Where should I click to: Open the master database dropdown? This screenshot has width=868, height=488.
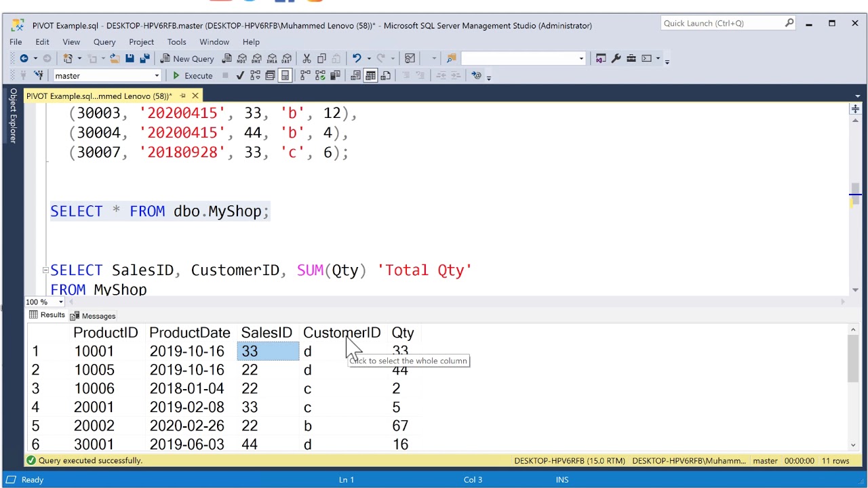coord(157,75)
